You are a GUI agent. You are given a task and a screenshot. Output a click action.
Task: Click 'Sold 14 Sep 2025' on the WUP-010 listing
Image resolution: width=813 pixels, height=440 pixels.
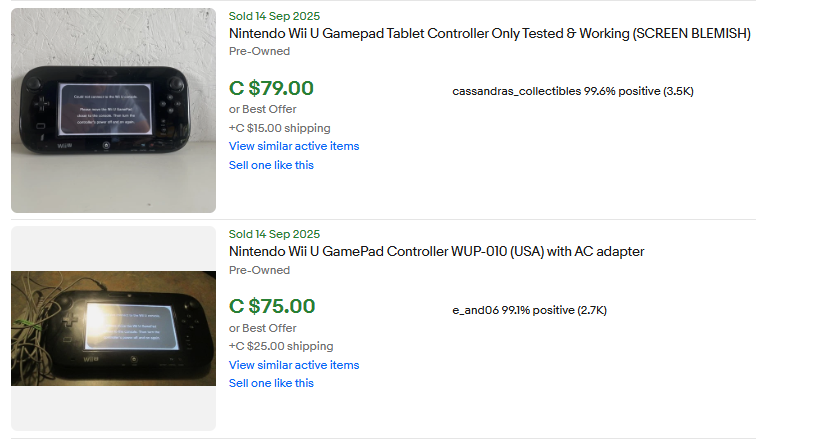click(x=274, y=234)
